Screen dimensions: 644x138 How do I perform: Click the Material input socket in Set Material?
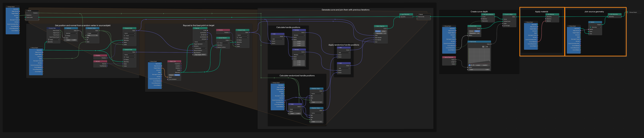(546, 21)
